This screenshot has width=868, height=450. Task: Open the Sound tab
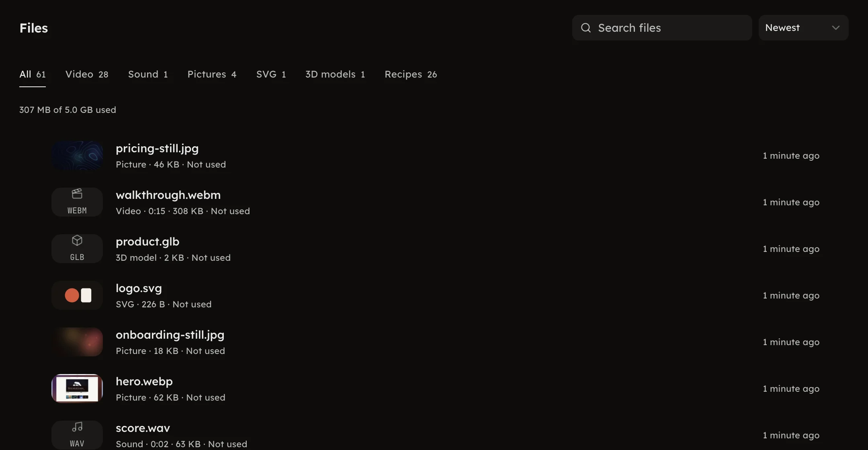(x=148, y=74)
